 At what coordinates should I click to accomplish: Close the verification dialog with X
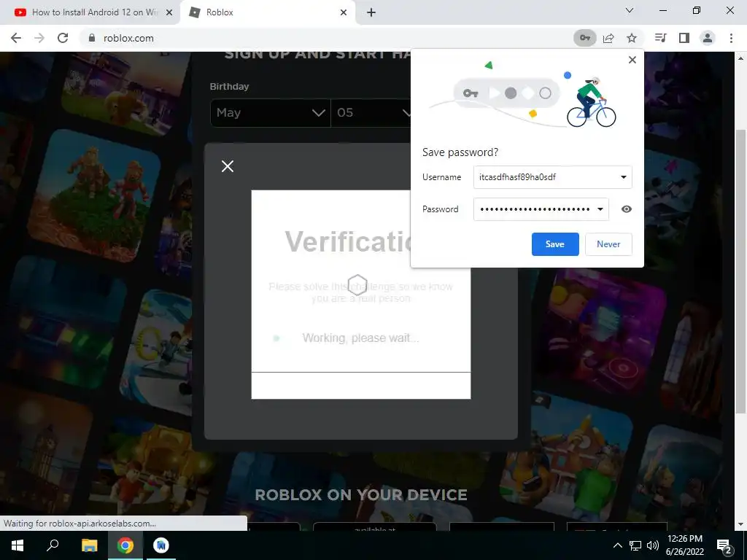pyautogui.click(x=228, y=166)
